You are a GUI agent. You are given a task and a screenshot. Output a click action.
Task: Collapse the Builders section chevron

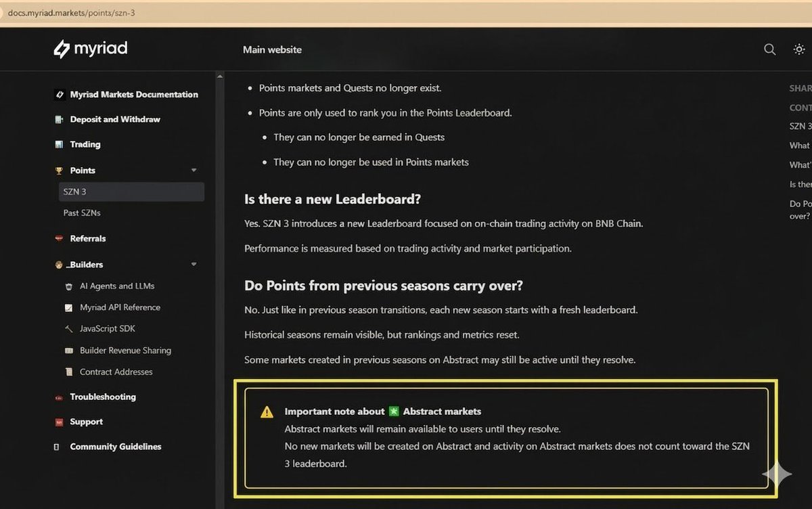click(x=194, y=265)
